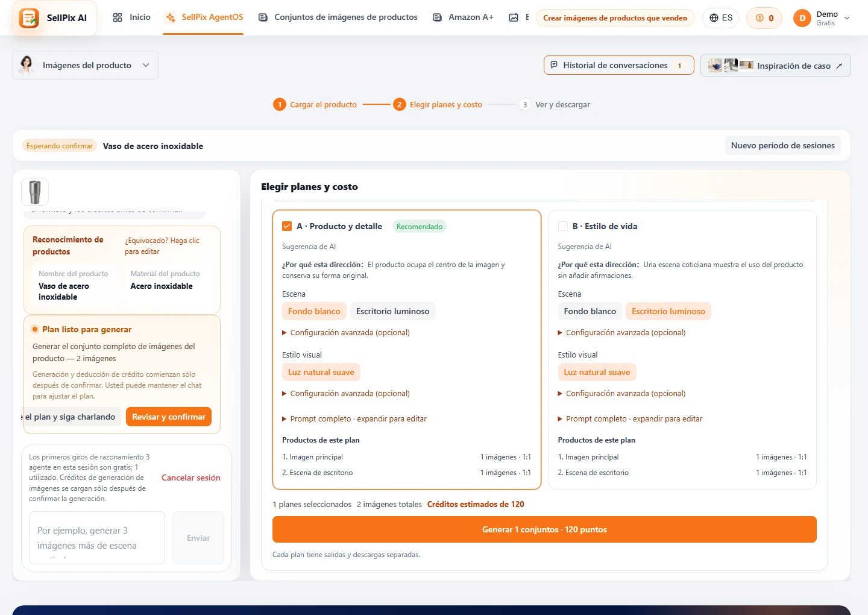
Task: Click the picture icon after Amazon A+
Action: tap(514, 17)
